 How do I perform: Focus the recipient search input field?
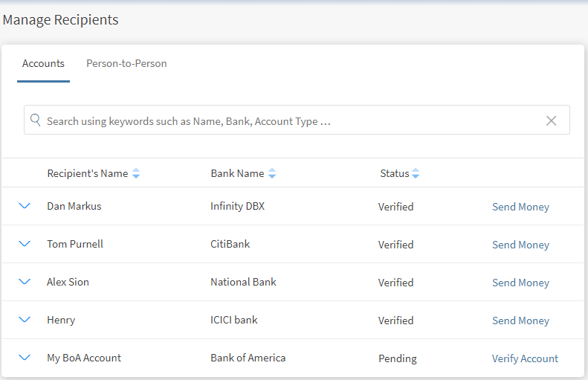290,120
